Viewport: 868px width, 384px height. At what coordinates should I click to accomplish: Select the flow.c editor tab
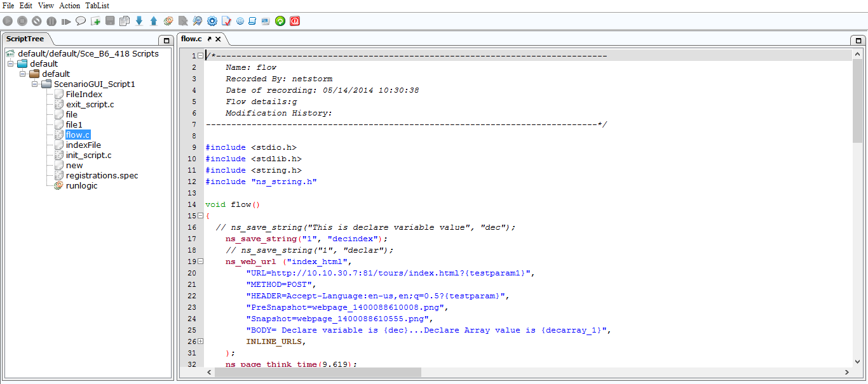pos(191,39)
